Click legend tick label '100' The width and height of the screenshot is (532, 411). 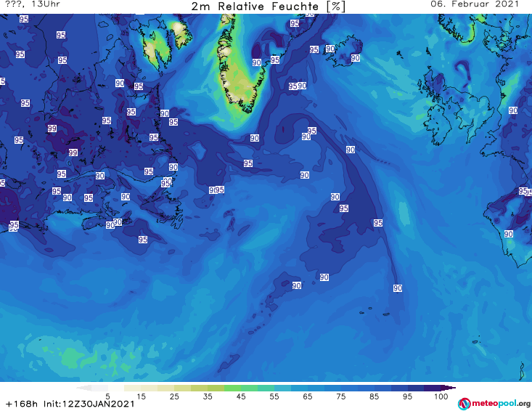coord(441,396)
